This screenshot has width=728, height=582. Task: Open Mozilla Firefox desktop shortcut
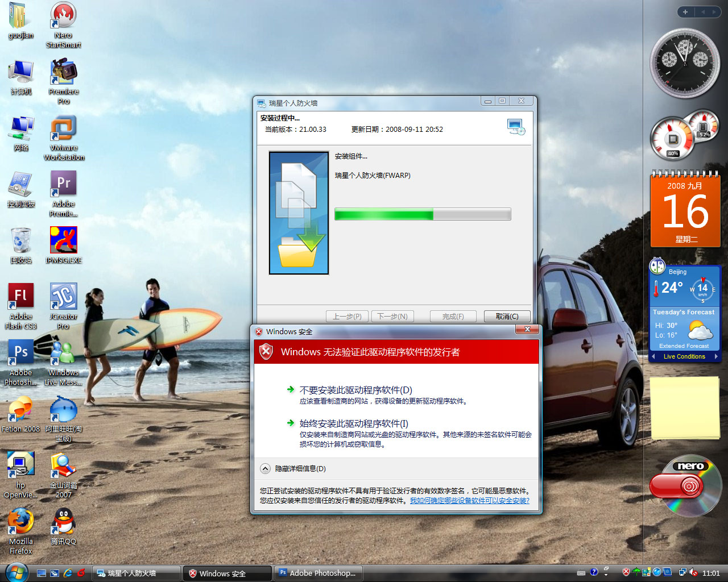tap(21, 531)
